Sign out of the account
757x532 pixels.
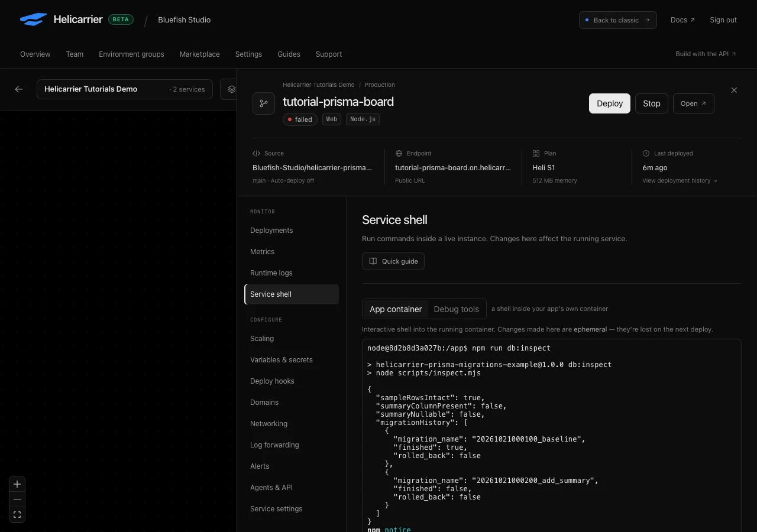coord(723,20)
